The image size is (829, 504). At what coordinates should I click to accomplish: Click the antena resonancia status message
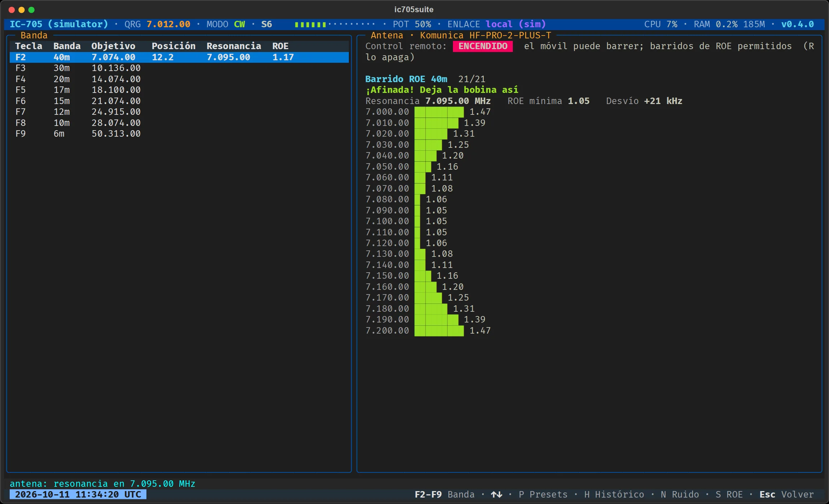[x=102, y=484]
